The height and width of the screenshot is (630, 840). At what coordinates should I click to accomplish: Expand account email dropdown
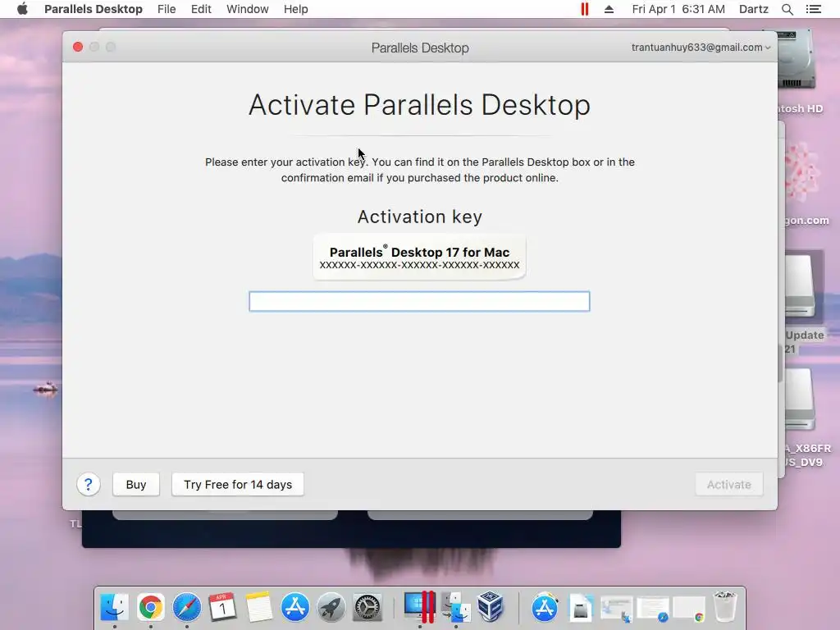point(701,47)
